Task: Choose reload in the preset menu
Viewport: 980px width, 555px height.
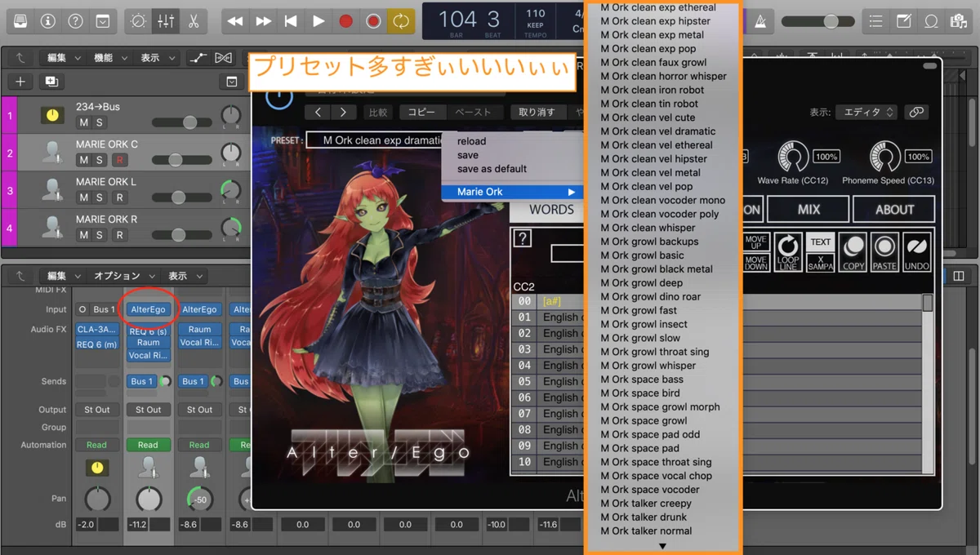Action: click(471, 141)
